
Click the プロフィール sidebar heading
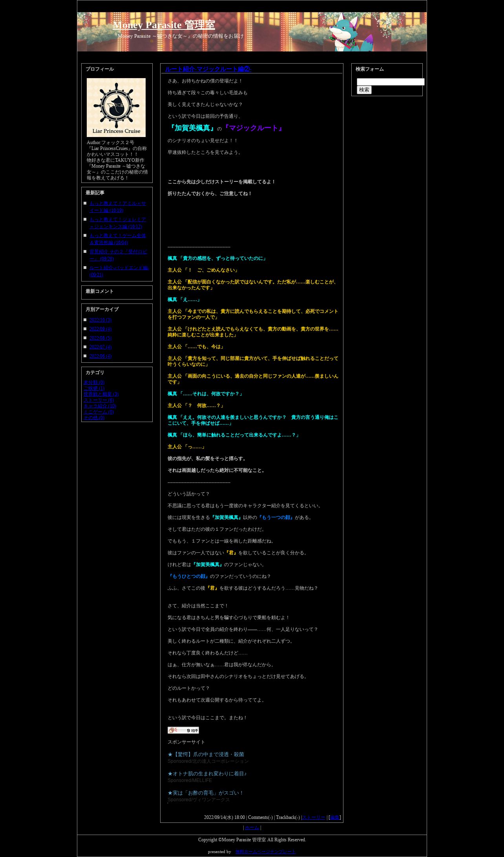pyautogui.click(x=100, y=69)
